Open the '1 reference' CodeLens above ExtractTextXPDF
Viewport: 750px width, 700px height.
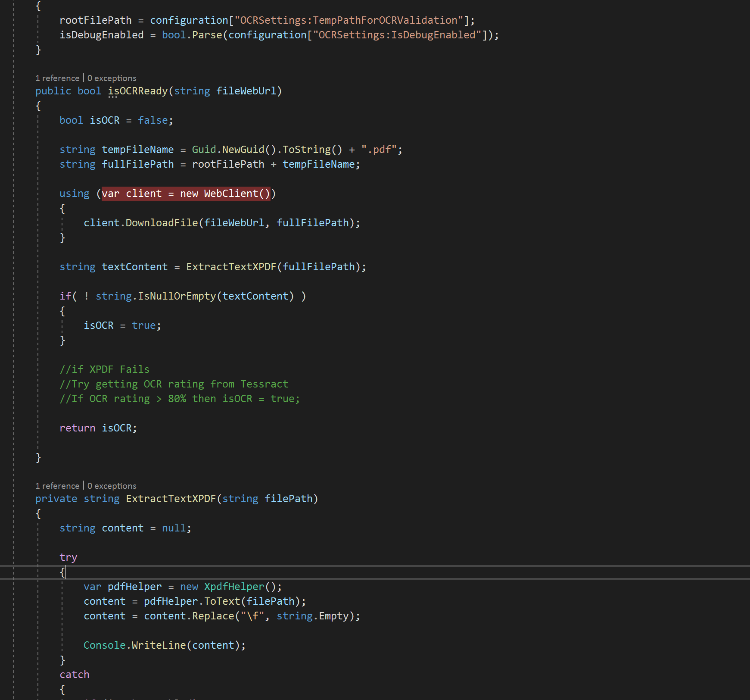[x=57, y=486]
